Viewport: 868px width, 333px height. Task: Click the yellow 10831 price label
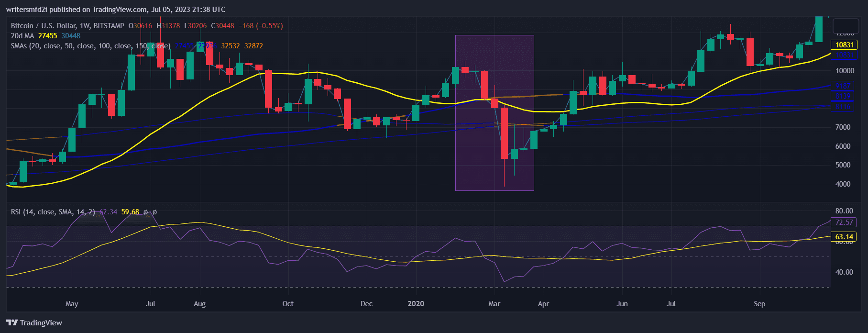(x=844, y=45)
